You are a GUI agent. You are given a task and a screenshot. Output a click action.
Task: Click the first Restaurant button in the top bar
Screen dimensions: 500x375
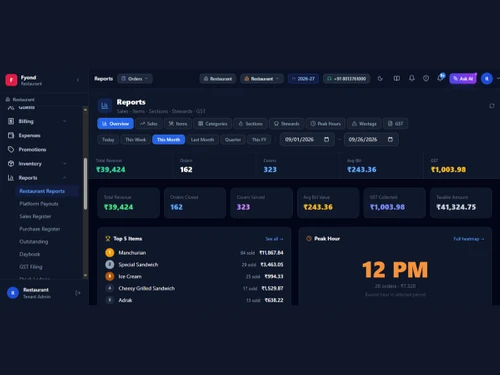click(x=218, y=79)
